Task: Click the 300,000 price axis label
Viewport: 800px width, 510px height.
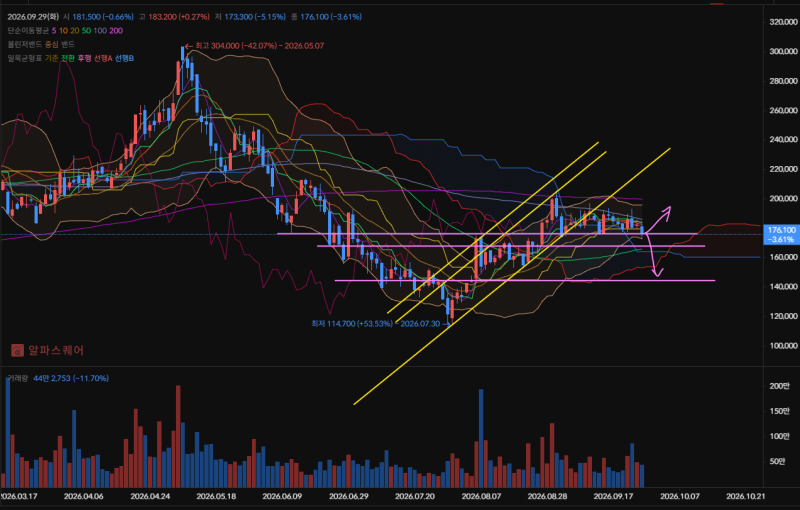Action: click(783, 52)
